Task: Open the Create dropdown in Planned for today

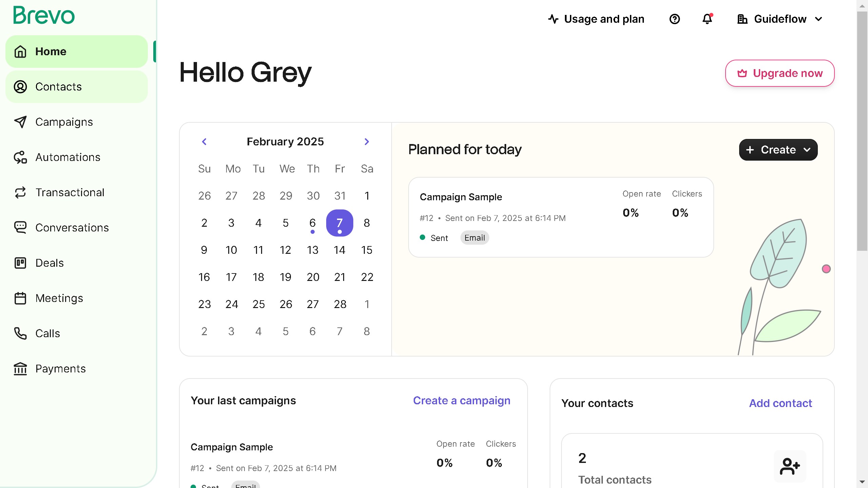Action: click(x=778, y=149)
